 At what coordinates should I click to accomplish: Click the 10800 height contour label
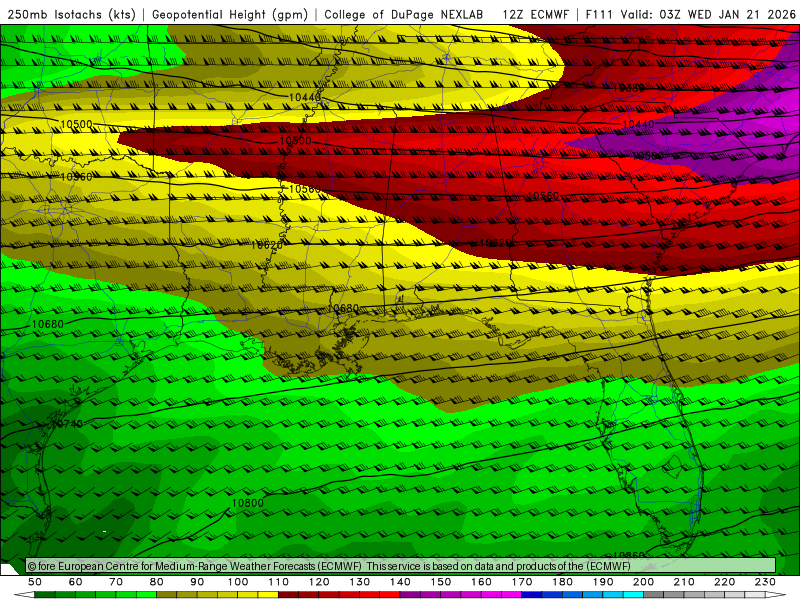coord(247,503)
